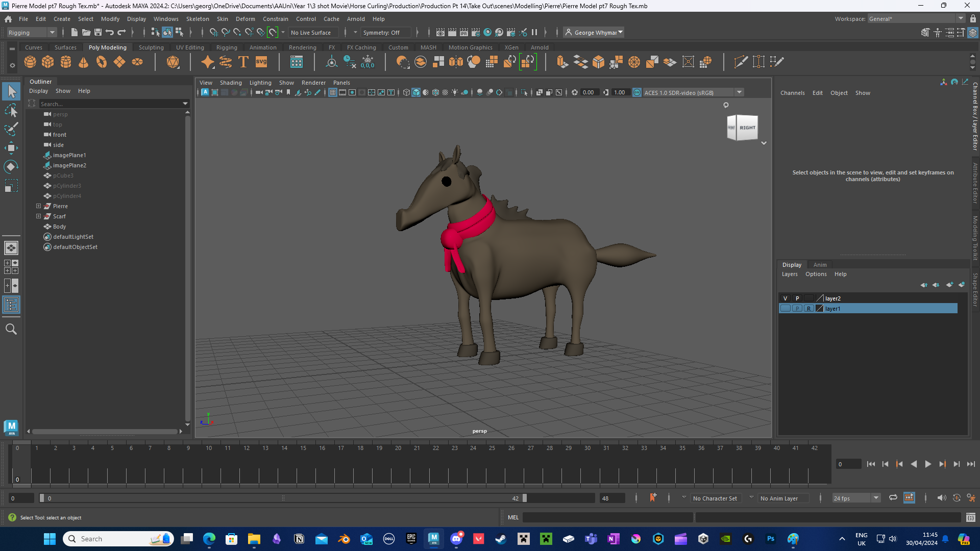Viewport: 980px width, 551px height.
Task: Toggle layer2 playback P box
Action: [797, 298]
